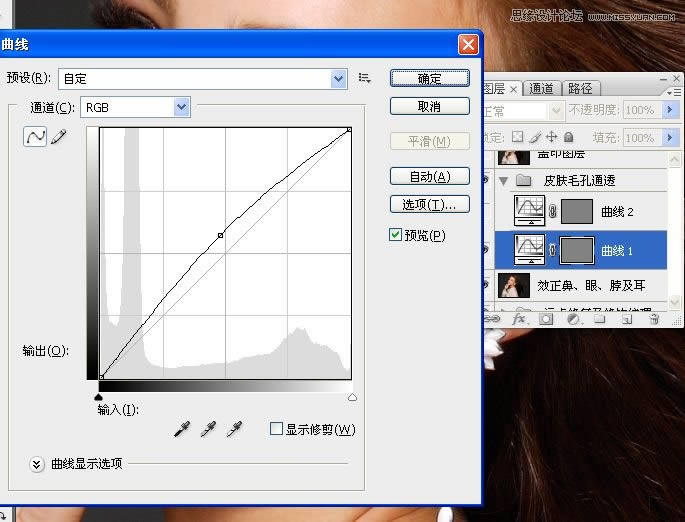The height and width of the screenshot is (522, 685).
Task: Pick the black point eyedropper
Action: tap(182, 429)
